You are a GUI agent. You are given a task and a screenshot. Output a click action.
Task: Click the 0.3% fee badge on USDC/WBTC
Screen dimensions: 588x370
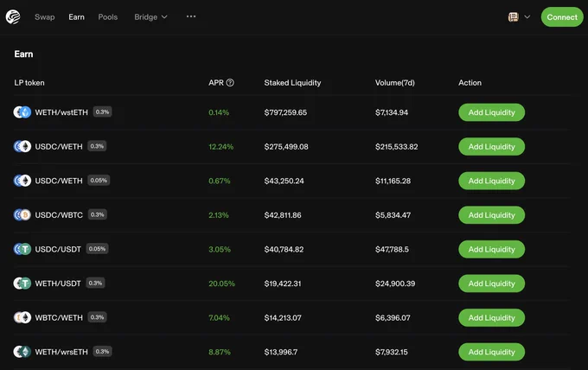[x=98, y=214]
